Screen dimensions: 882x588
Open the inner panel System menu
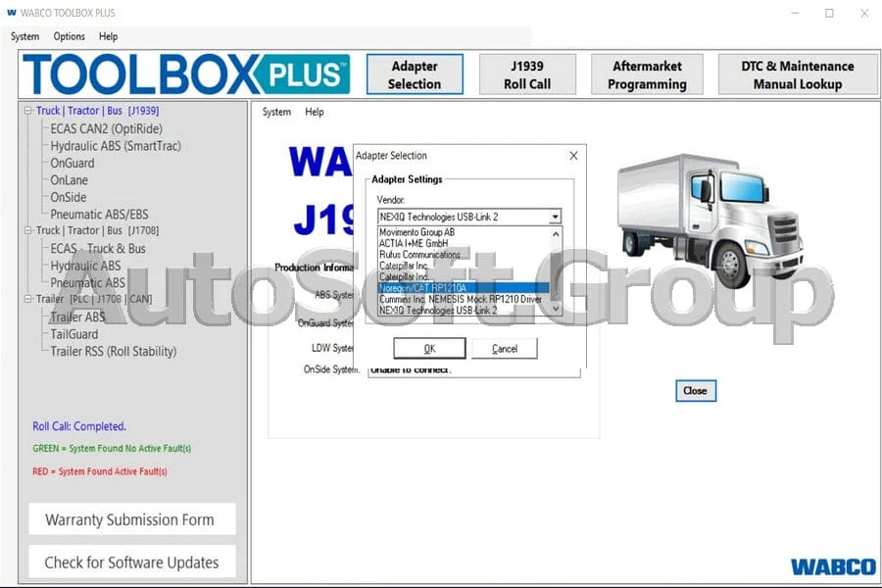coord(276,112)
